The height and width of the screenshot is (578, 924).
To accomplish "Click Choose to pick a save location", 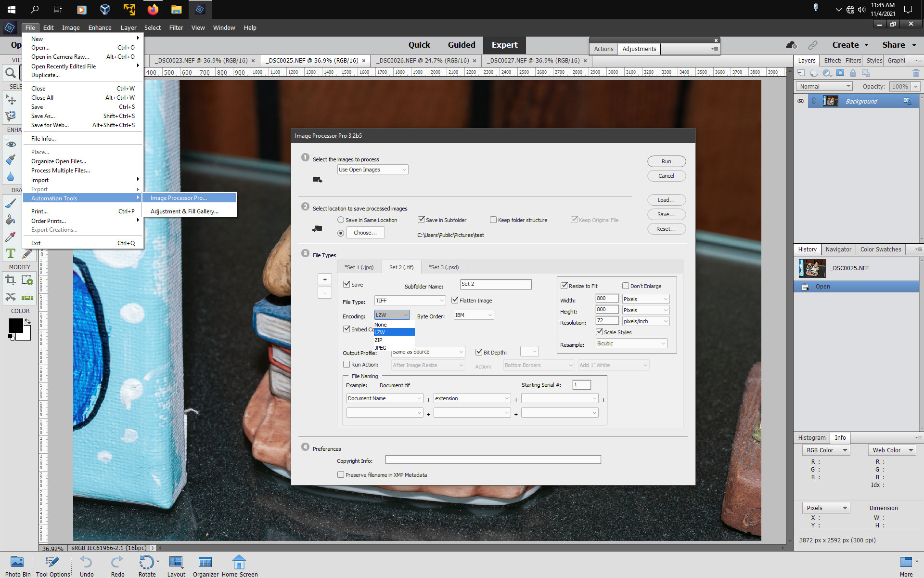I will [x=365, y=233].
